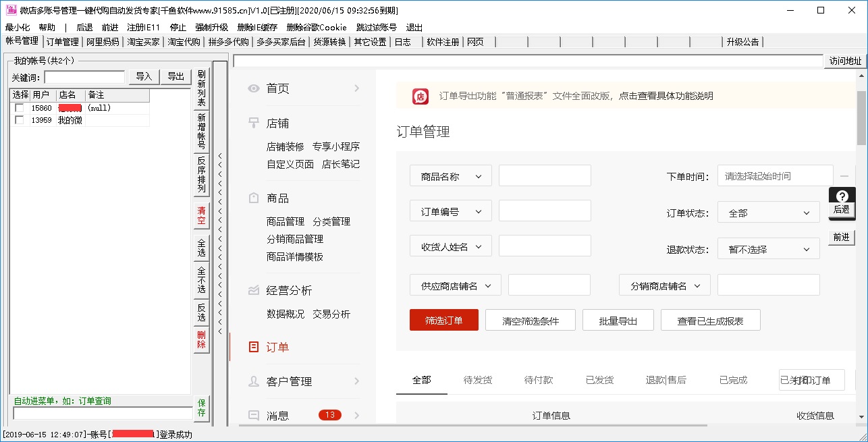This screenshot has height=442, width=868.
Task: Open the 数据概况 link
Action: tap(286, 314)
